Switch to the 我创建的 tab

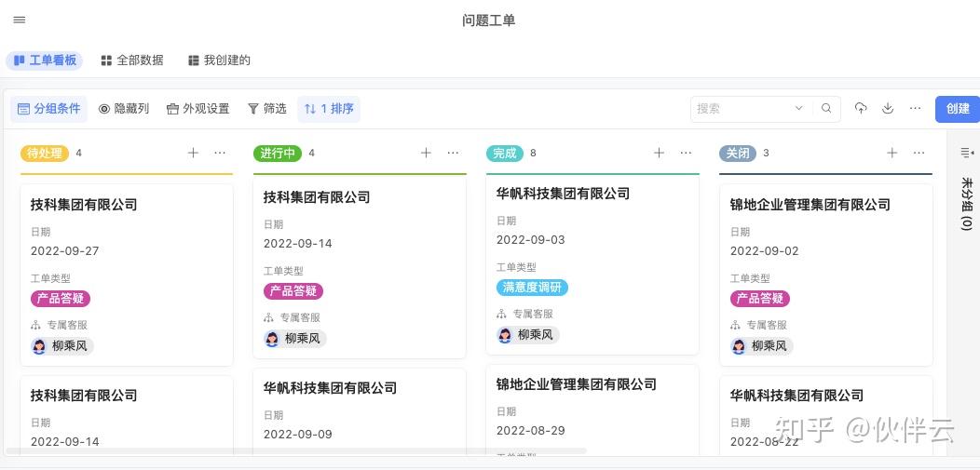tap(219, 60)
